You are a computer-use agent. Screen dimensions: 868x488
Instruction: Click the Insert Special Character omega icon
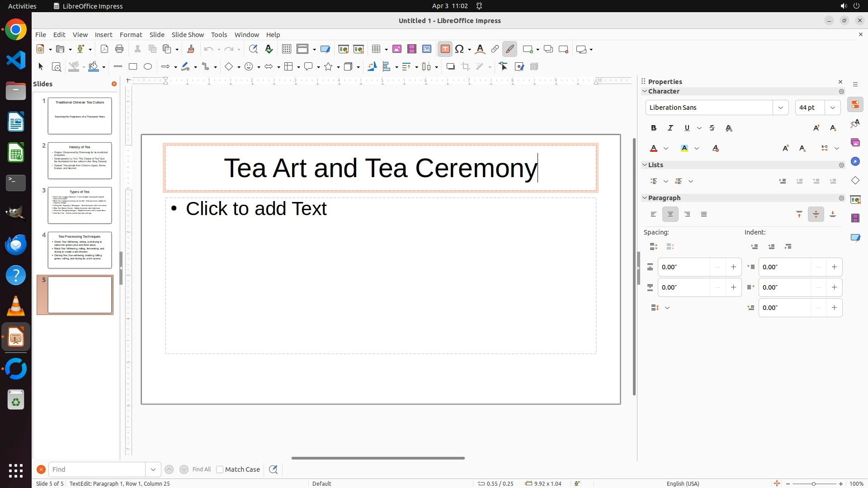[x=460, y=49]
